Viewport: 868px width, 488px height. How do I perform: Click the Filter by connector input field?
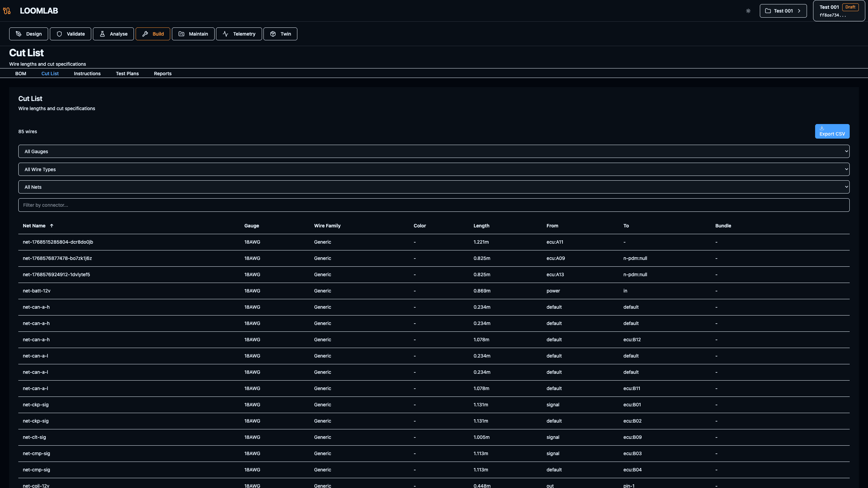click(434, 205)
